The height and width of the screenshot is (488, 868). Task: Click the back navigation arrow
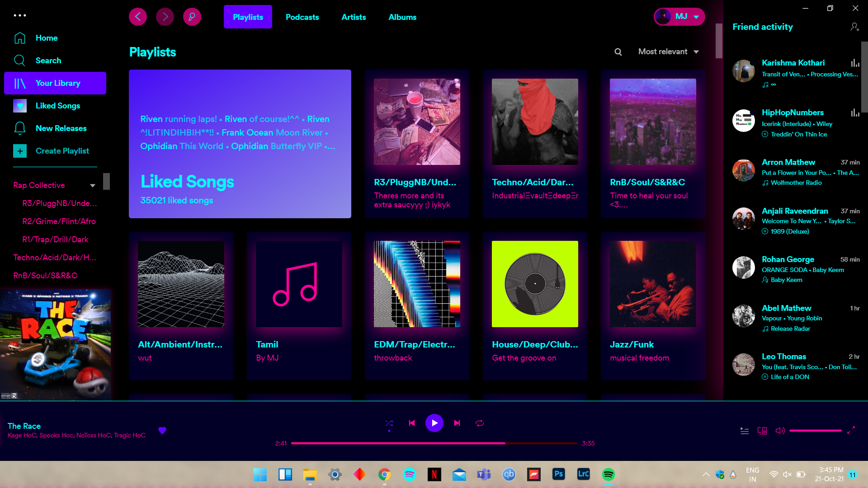tap(138, 16)
